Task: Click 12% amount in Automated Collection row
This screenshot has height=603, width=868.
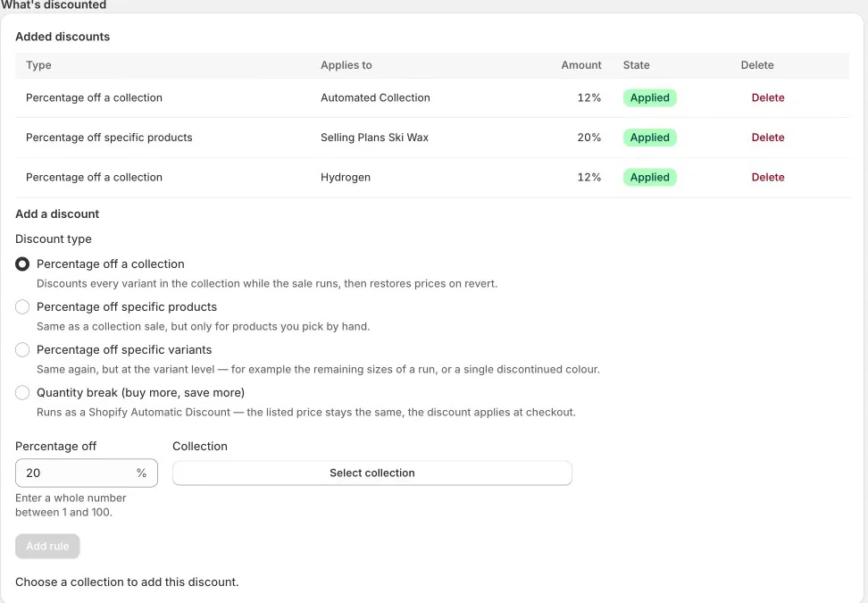Action: pos(589,97)
